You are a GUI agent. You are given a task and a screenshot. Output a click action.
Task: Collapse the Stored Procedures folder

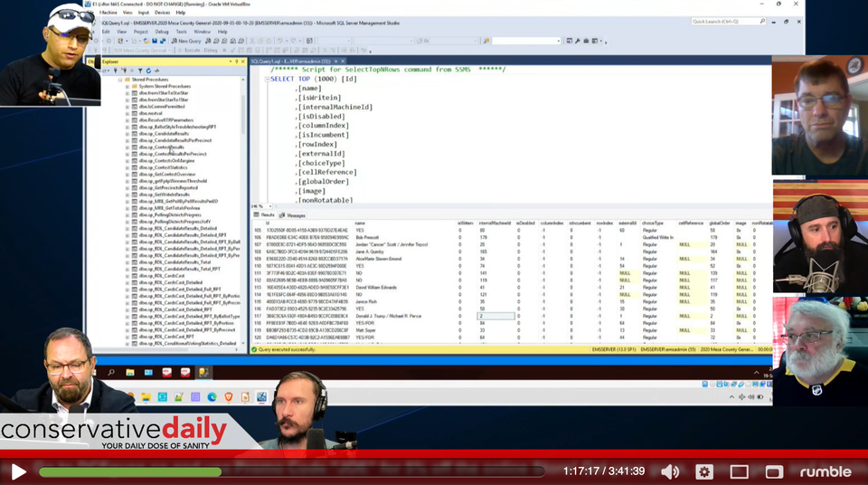click(x=120, y=80)
